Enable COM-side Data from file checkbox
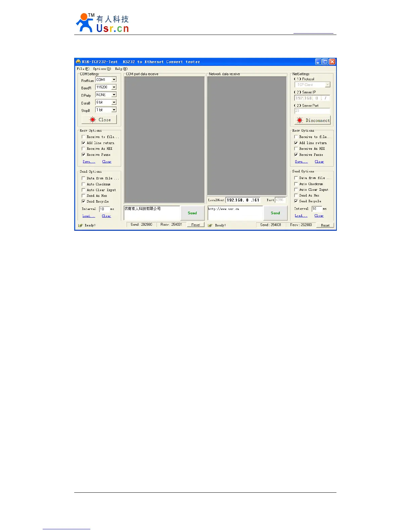This screenshot has width=411, height=532. (x=83, y=178)
